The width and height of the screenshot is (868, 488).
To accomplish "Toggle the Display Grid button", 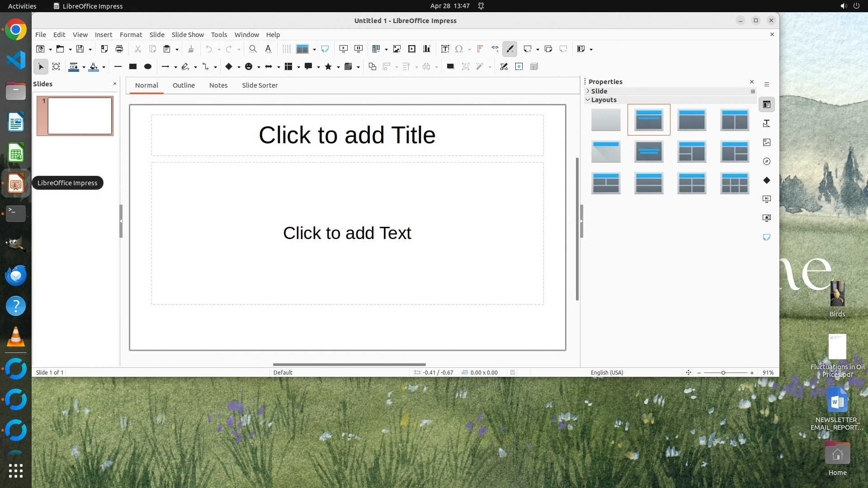I will coord(286,49).
